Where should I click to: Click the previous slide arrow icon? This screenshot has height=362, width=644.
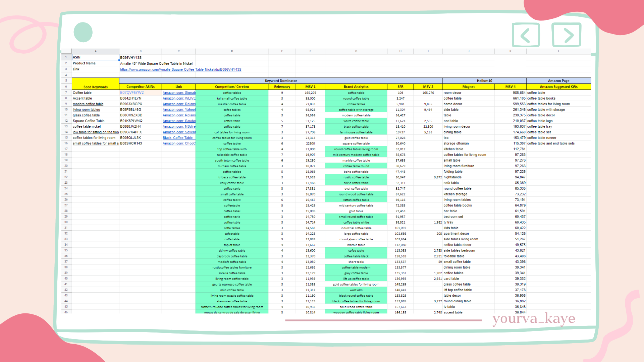coord(526,35)
